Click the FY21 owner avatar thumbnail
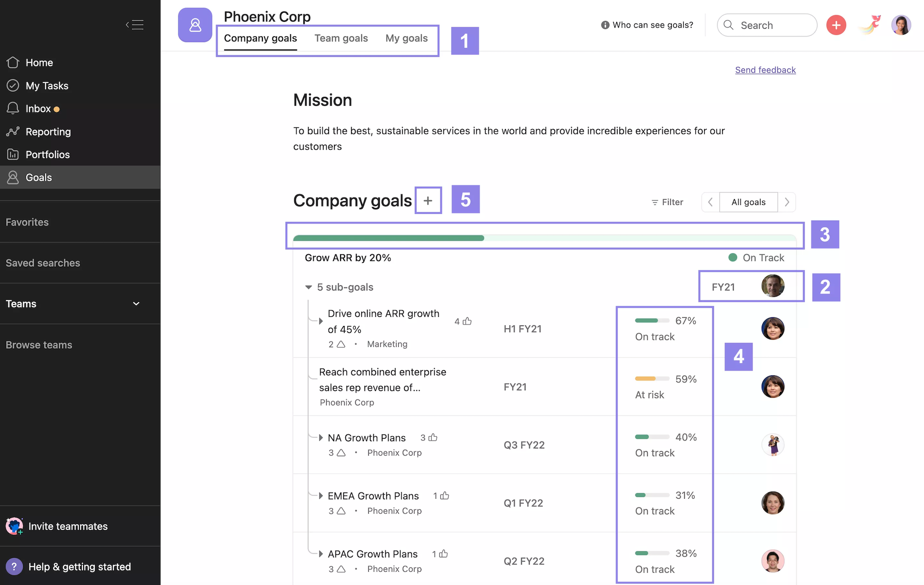The image size is (924, 585). (772, 286)
